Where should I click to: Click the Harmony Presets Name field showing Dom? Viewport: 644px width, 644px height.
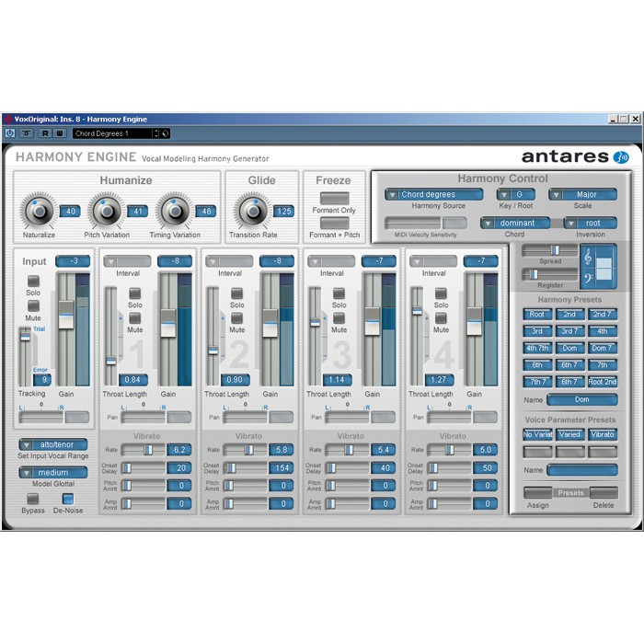(582, 399)
